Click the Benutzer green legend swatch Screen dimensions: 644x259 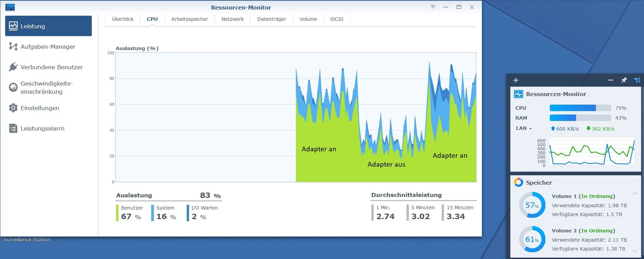pos(117,213)
